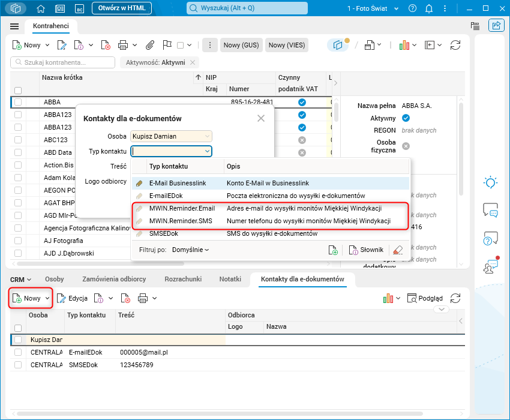
Task: Open the notification bell
Action: click(x=429, y=8)
